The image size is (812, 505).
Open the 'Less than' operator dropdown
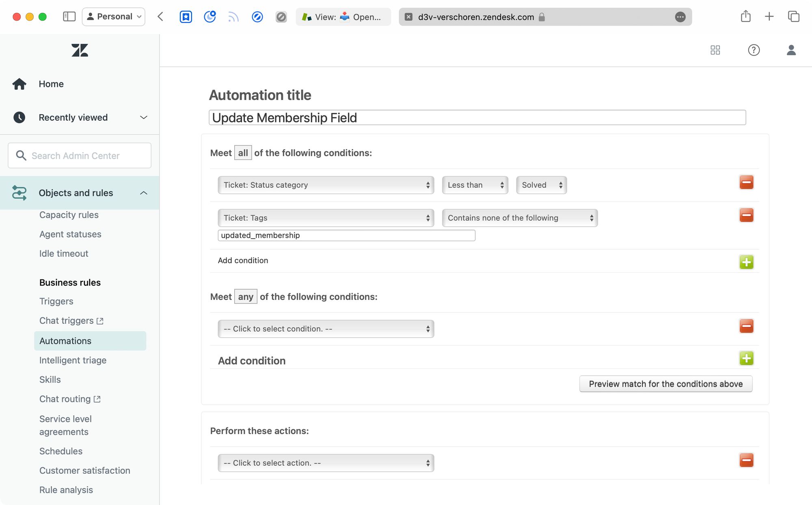pyautogui.click(x=475, y=185)
